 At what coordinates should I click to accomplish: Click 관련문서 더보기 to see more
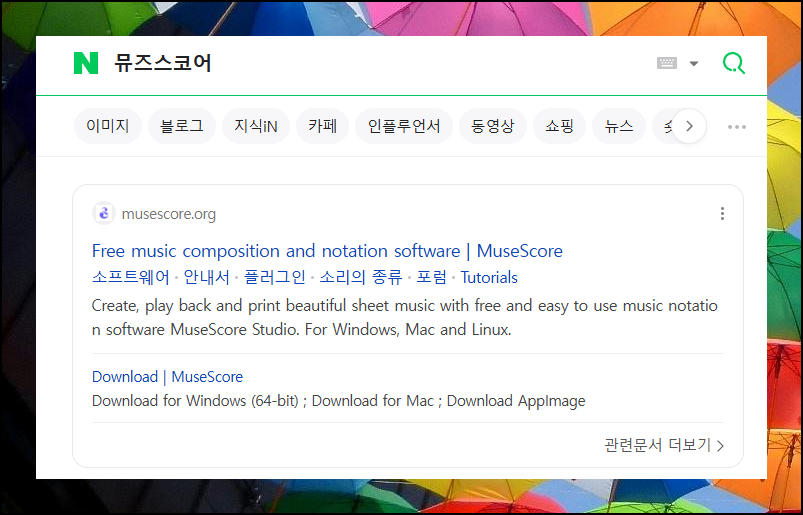tap(664, 445)
